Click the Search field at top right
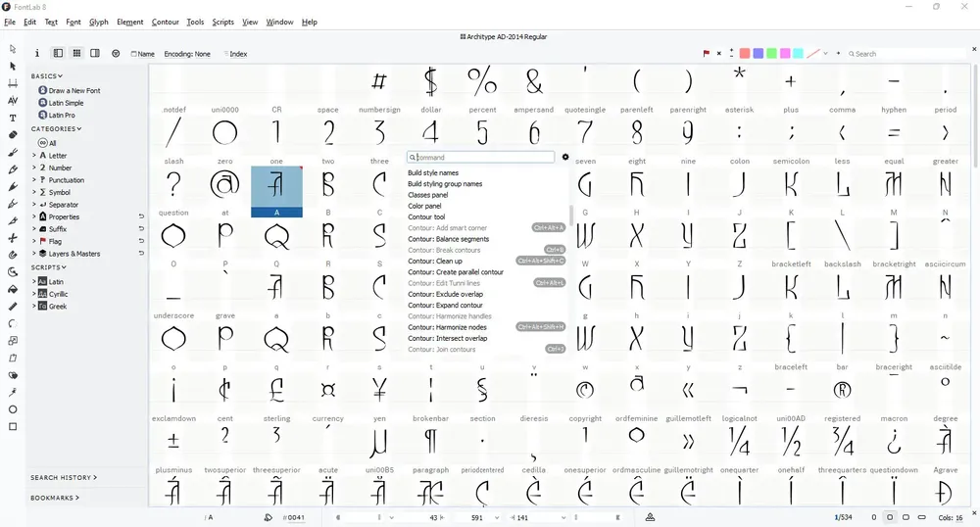 pos(906,54)
